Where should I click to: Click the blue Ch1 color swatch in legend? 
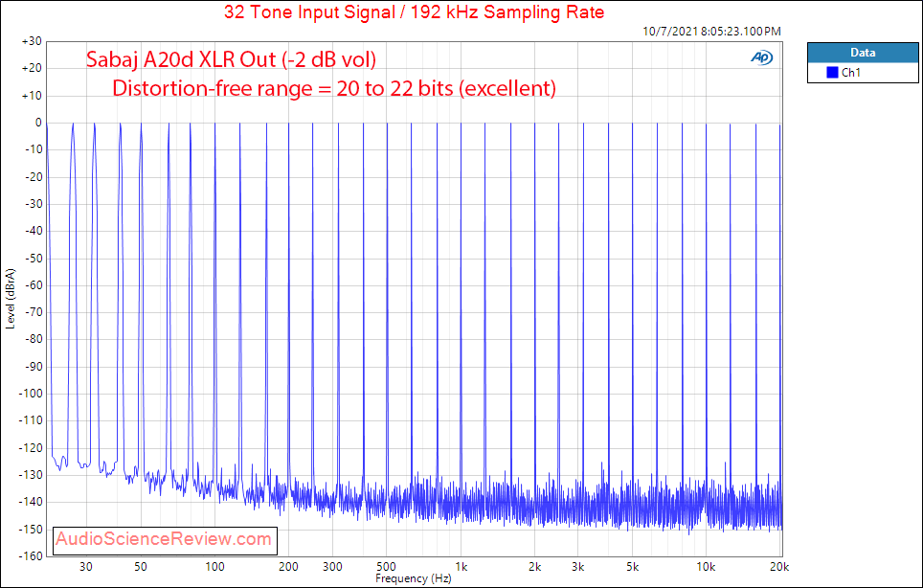click(832, 73)
